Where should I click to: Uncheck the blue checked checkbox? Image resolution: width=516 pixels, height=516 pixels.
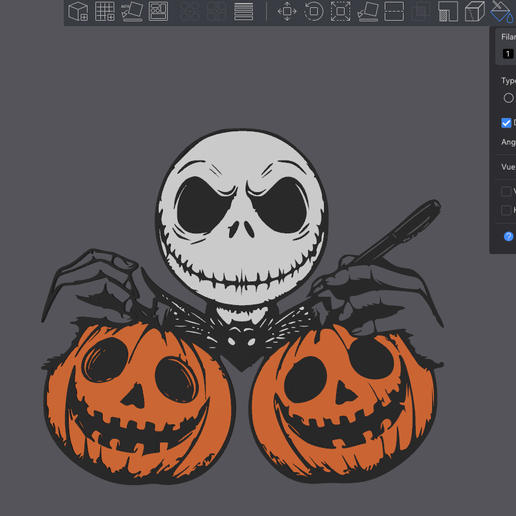506,123
